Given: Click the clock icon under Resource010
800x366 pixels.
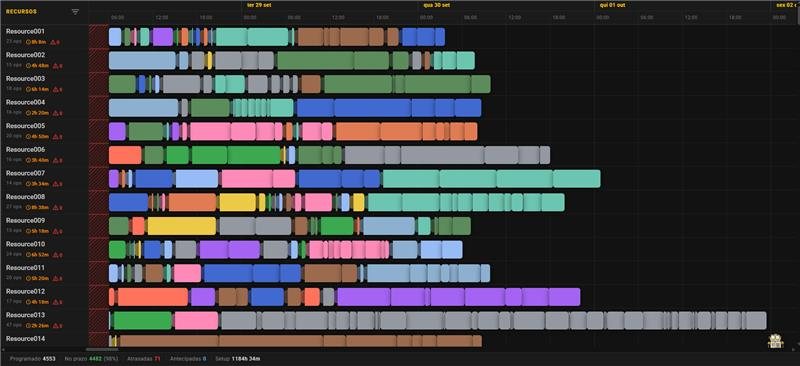Looking at the screenshot, I should tap(28, 255).
